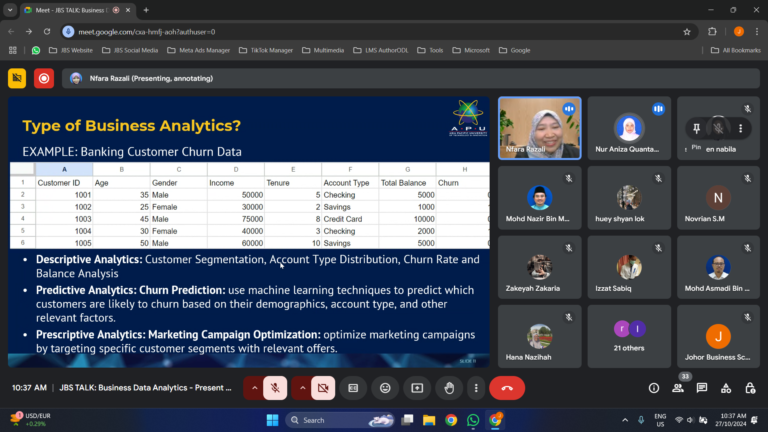Show the people participants panel

tap(678, 388)
